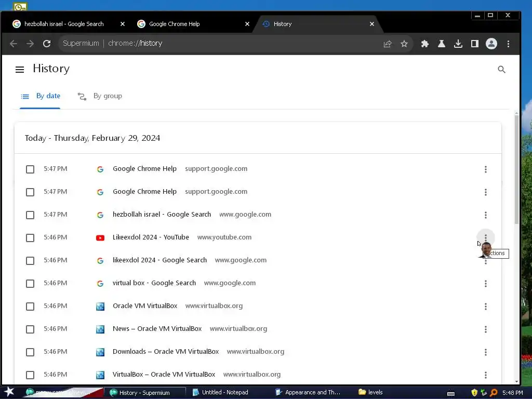Viewport: 532px width, 399px height.
Task: Go back using the browser back arrow
Action: [x=14, y=44]
